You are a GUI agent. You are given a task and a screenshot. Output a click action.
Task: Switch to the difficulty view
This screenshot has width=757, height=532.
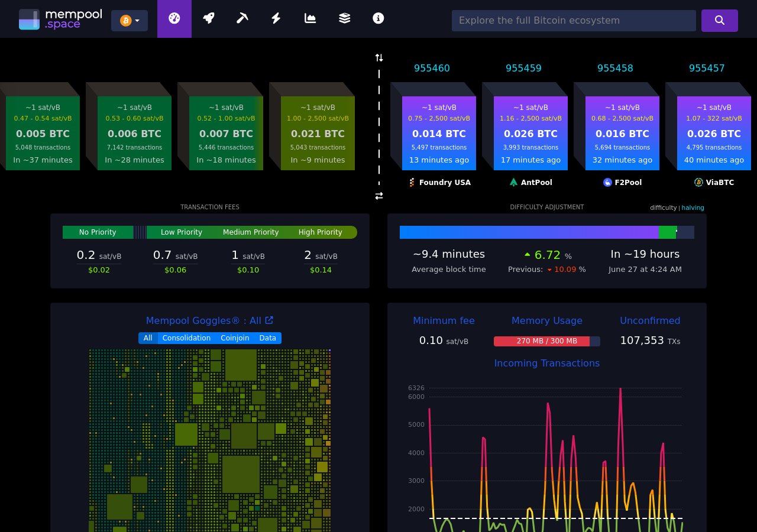tap(663, 207)
